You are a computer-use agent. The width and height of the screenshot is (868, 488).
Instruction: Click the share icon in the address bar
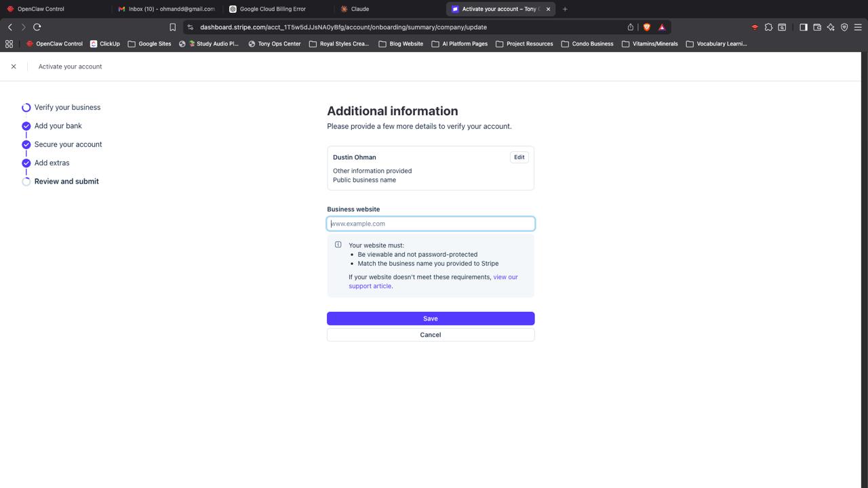click(x=630, y=27)
